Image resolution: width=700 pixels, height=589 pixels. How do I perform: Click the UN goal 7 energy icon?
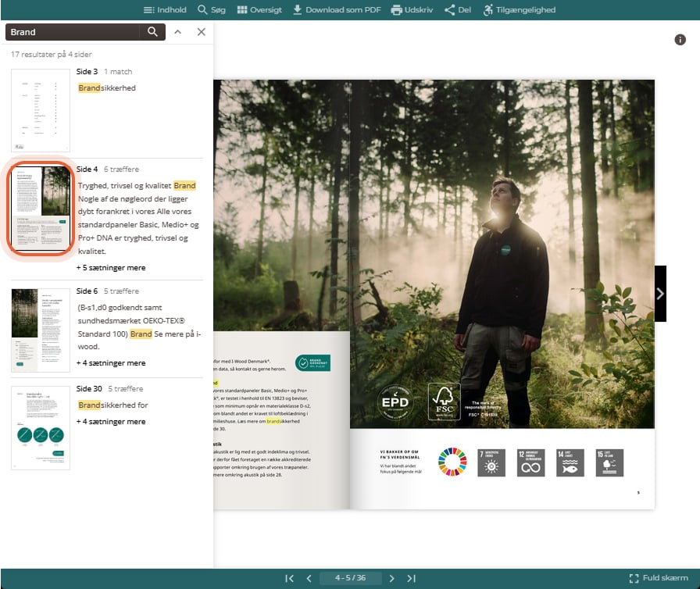tap(491, 462)
